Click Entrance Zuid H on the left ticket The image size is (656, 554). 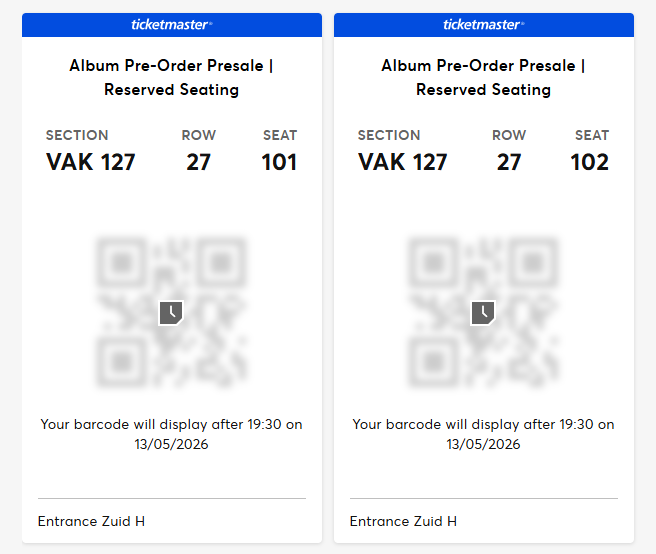92,521
